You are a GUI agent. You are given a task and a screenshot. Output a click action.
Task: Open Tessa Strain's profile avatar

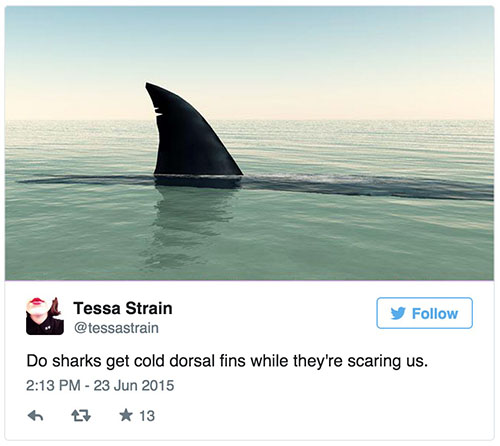tap(45, 316)
